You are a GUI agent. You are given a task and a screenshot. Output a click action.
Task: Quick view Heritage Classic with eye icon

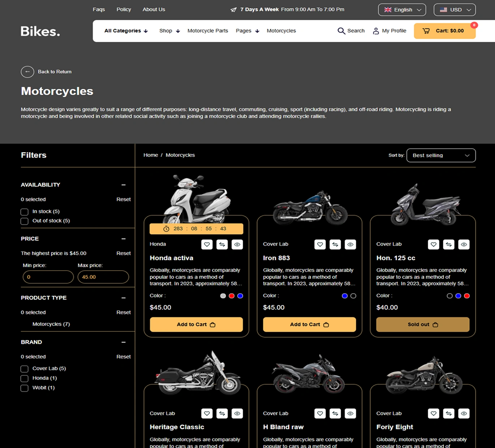(x=237, y=413)
